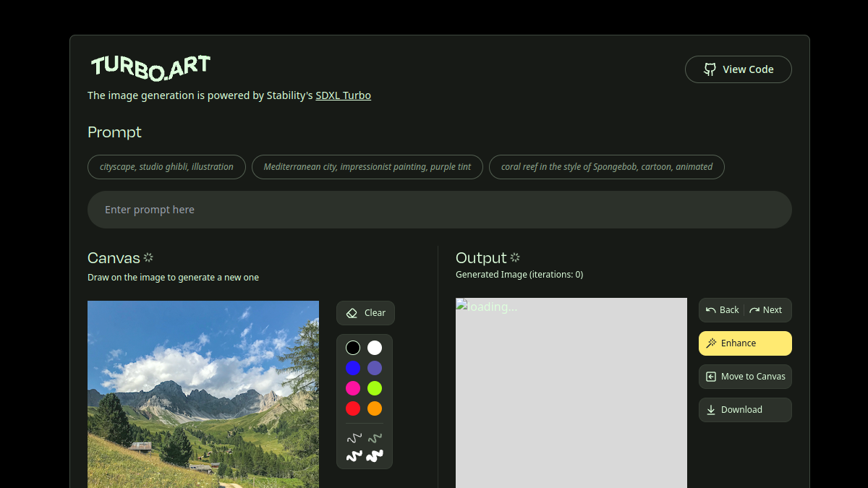Choose the muted purple color swatch
Viewport: 868px width, 488px height.
[x=375, y=368]
